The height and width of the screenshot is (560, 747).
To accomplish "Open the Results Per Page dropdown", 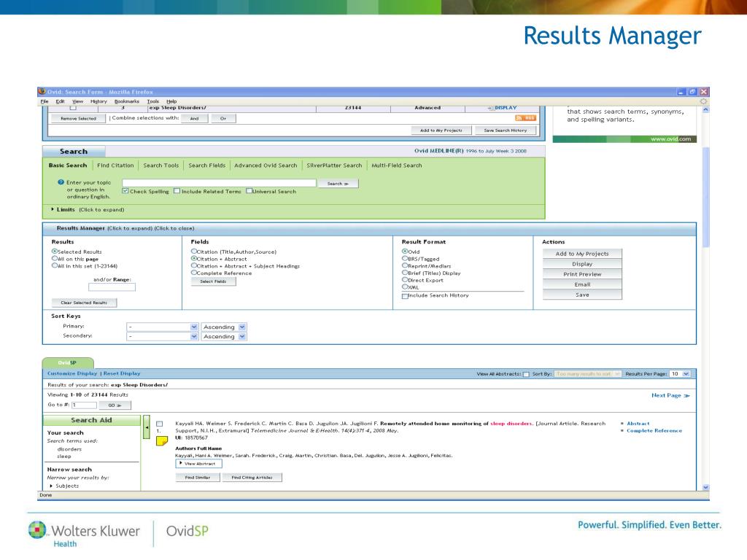I will click(680, 374).
